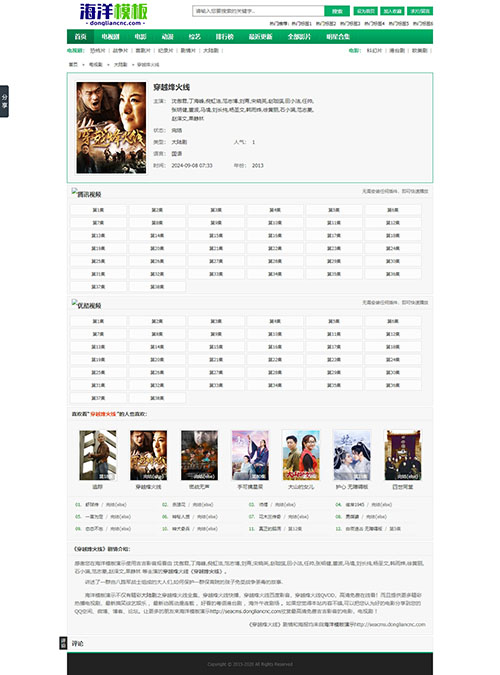The height and width of the screenshot is (675, 500).
Task: Open the 科幻片 movie category link
Action: point(374,50)
